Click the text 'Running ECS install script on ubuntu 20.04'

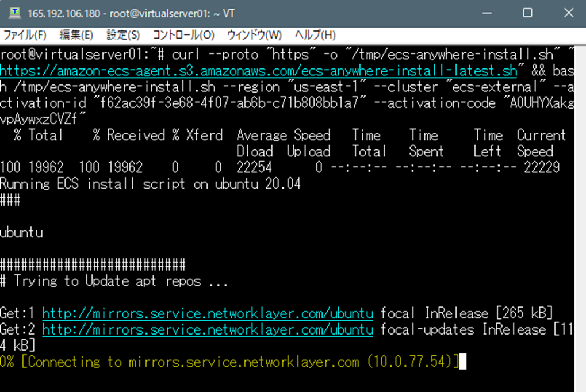coord(150,184)
